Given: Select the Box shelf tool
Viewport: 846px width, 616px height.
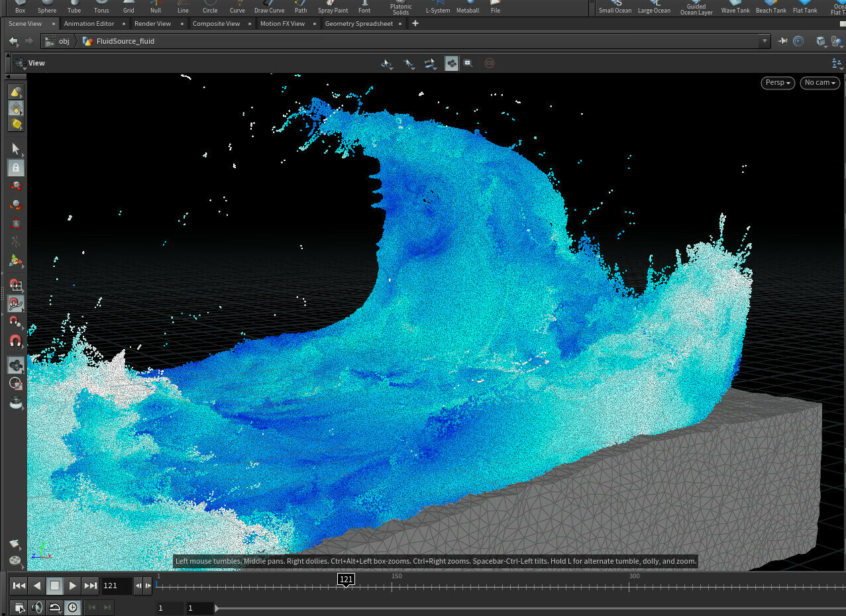Looking at the screenshot, I should 20,7.
